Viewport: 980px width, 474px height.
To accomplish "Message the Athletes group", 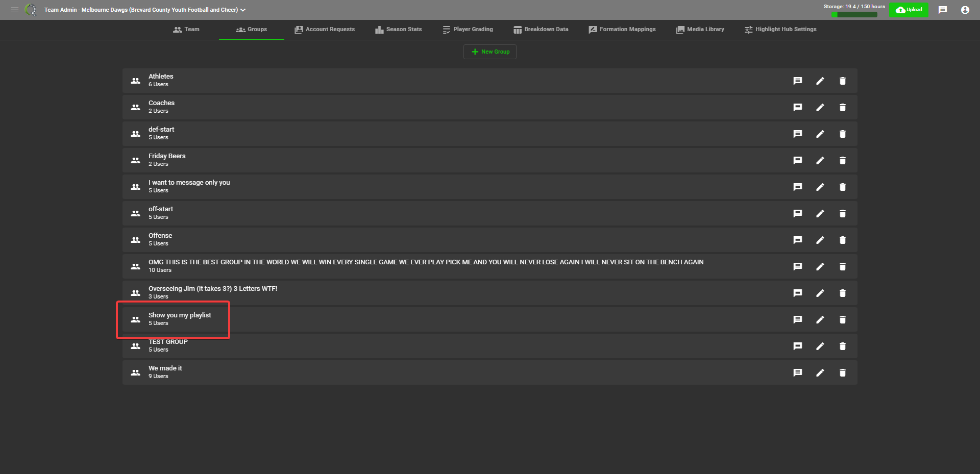I will (x=798, y=81).
